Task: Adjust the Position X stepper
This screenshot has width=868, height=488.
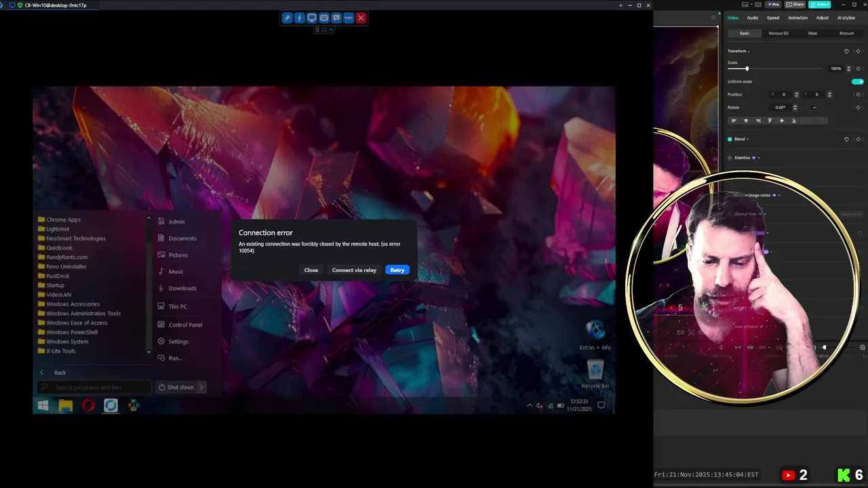Action: click(x=797, y=94)
